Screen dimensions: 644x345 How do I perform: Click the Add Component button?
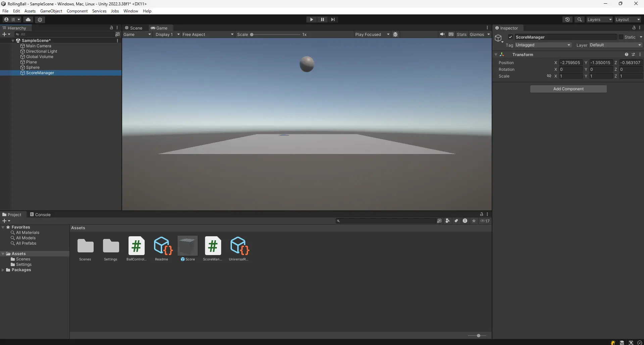click(568, 89)
